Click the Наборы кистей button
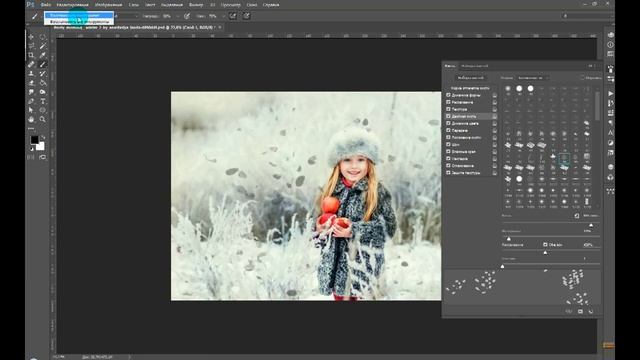 (470, 78)
